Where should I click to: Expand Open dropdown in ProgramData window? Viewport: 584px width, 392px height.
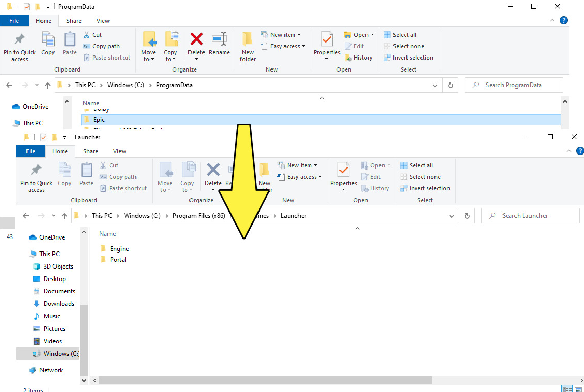coord(372,35)
